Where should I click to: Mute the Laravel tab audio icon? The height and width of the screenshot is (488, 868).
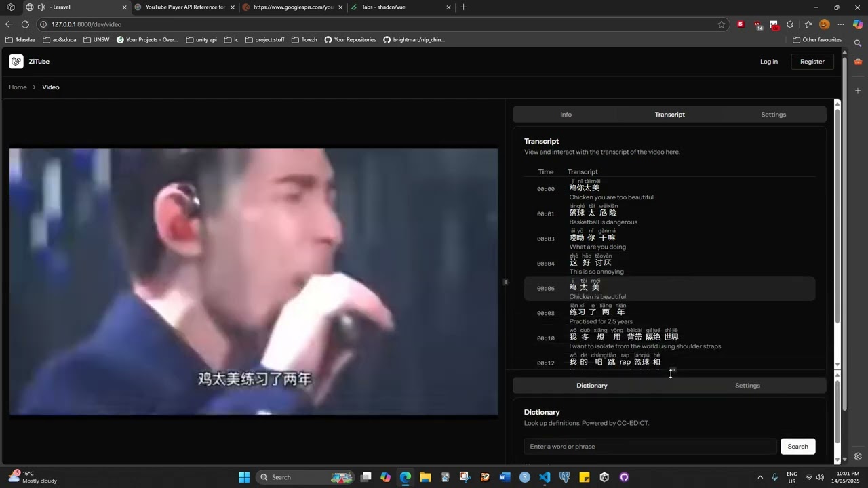pos(42,7)
